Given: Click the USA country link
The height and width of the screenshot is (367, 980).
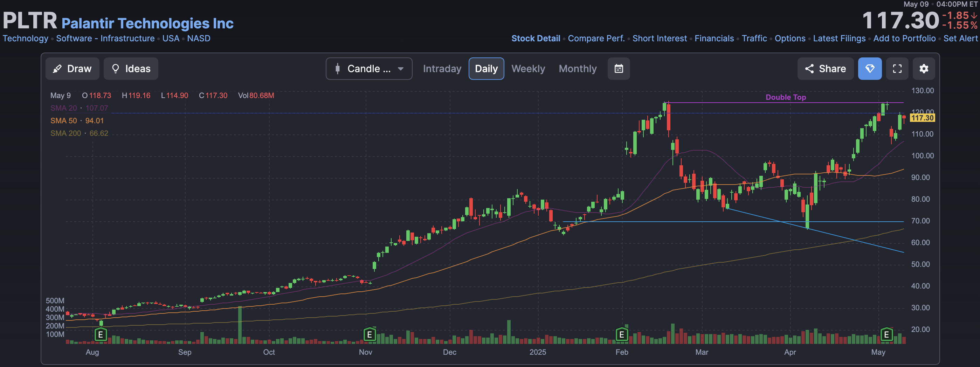Looking at the screenshot, I should (x=171, y=39).
